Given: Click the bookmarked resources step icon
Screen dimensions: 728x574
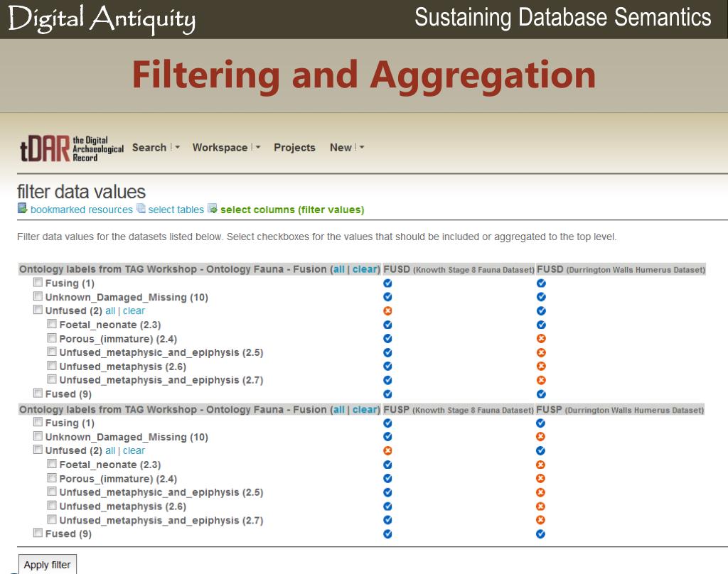Looking at the screenshot, I should click(x=22, y=208).
